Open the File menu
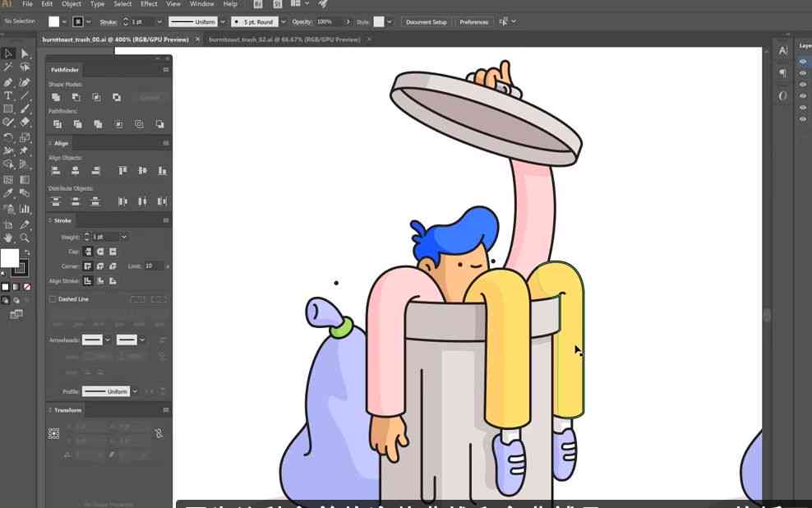The height and width of the screenshot is (508, 812). tap(27, 3)
